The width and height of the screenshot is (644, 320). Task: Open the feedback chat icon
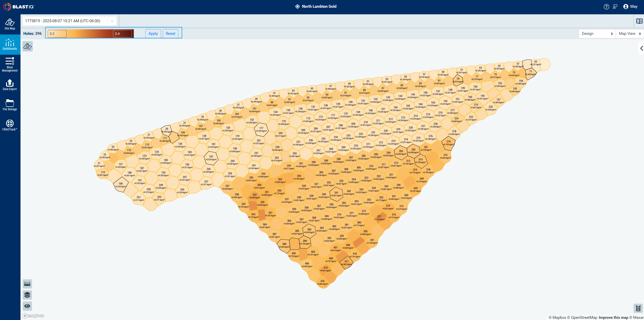(x=615, y=7)
